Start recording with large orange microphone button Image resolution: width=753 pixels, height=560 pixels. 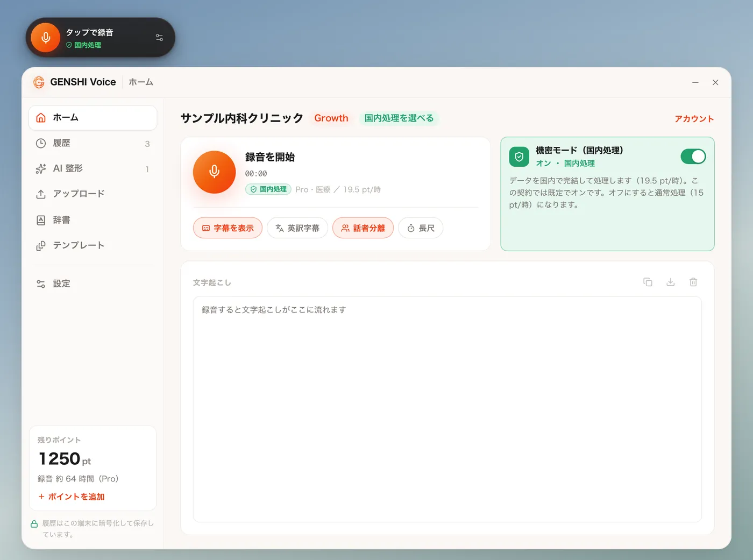tap(214, 172)
